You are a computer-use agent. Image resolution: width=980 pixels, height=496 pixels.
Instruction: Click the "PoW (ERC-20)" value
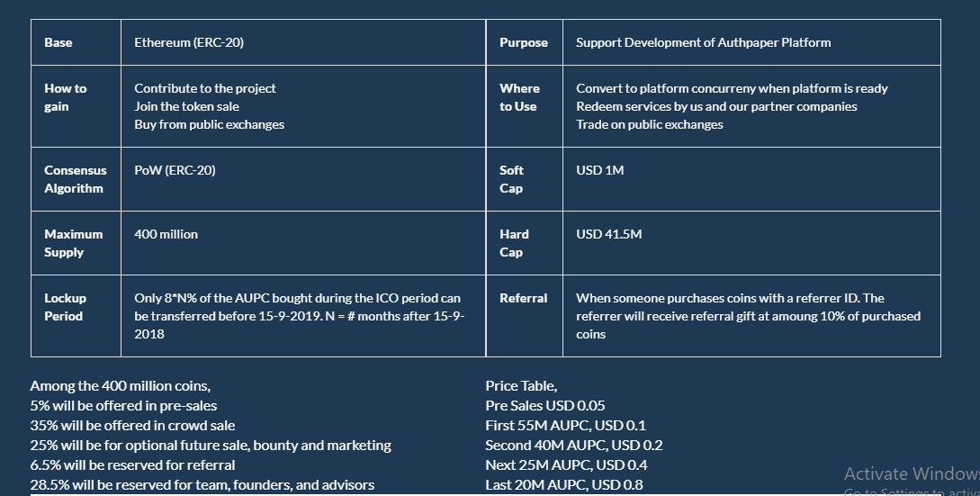pos(175,170)
